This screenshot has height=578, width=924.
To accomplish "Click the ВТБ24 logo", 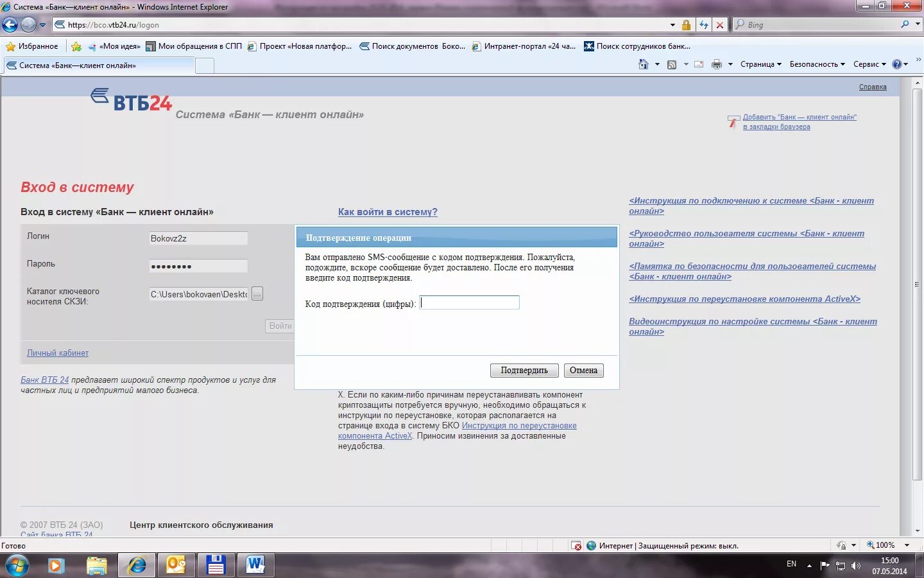I will tap(132, 100).
